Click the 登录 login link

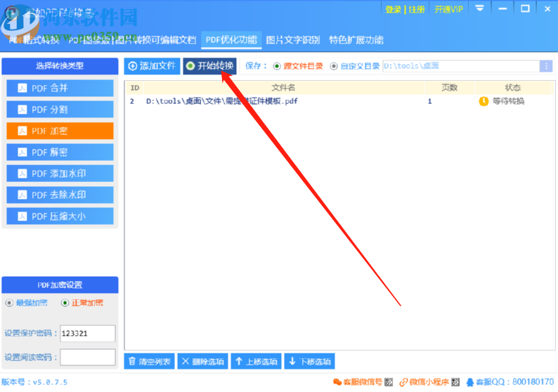tap(394, 9)
